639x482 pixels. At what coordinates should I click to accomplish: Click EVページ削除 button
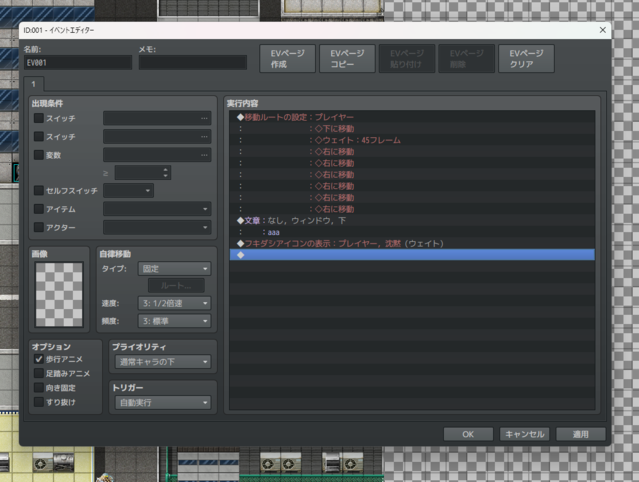point(467,59)
